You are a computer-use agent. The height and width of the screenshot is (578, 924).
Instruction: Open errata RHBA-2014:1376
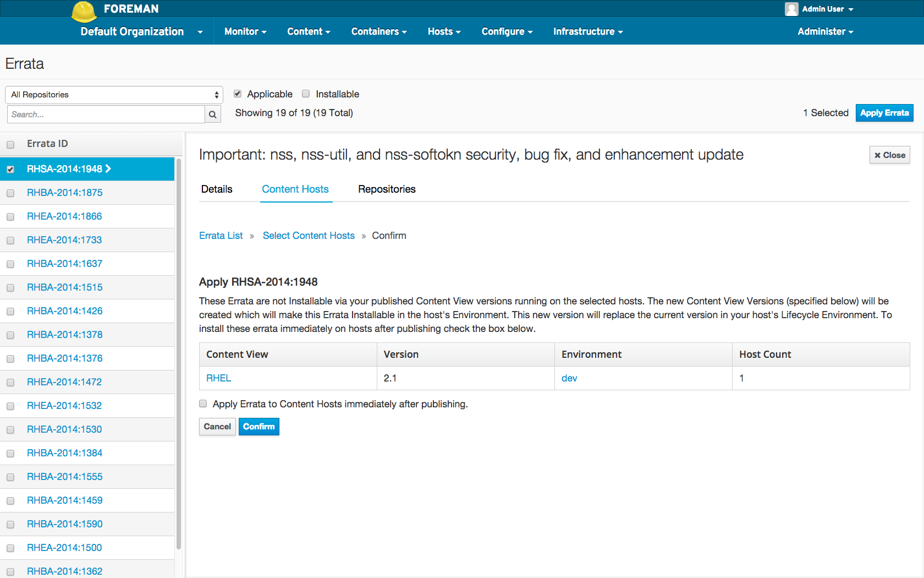[64, 358]
